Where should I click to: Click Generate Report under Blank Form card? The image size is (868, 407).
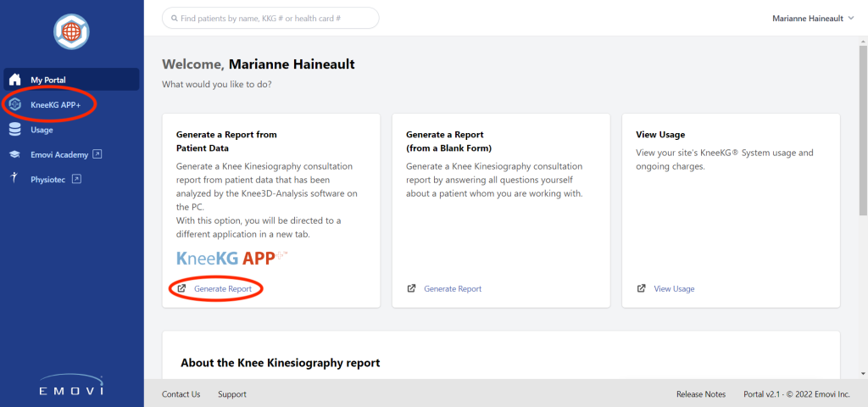(453, 288)
